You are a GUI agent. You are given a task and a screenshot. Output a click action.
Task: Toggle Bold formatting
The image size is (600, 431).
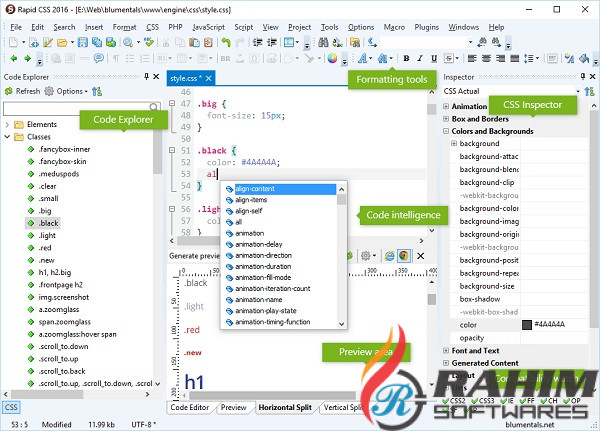406,58
